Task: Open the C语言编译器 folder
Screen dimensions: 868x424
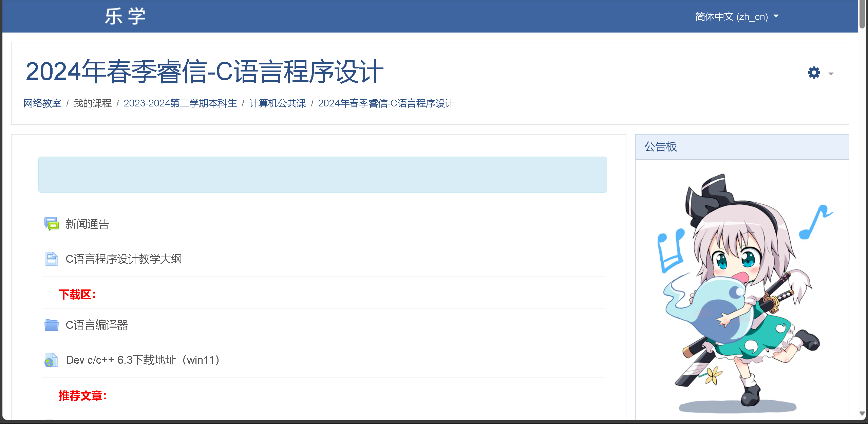Action: (97, 325)
